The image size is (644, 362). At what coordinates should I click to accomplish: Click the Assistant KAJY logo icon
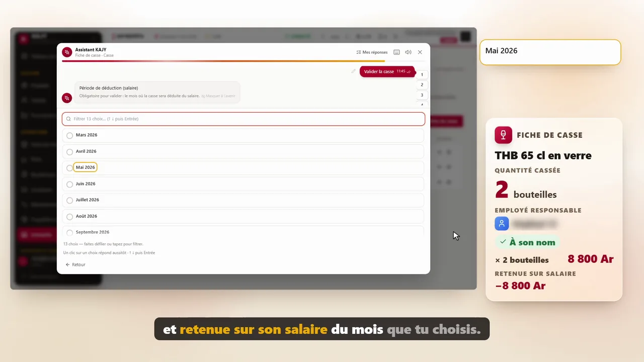(67, 52)
